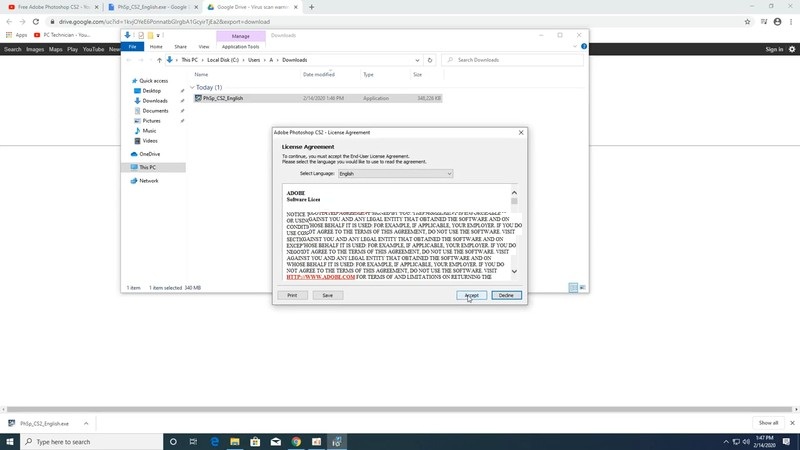Viewport: 800px width, 450px height.
Task: Click the Decline button
Action: 506,295
